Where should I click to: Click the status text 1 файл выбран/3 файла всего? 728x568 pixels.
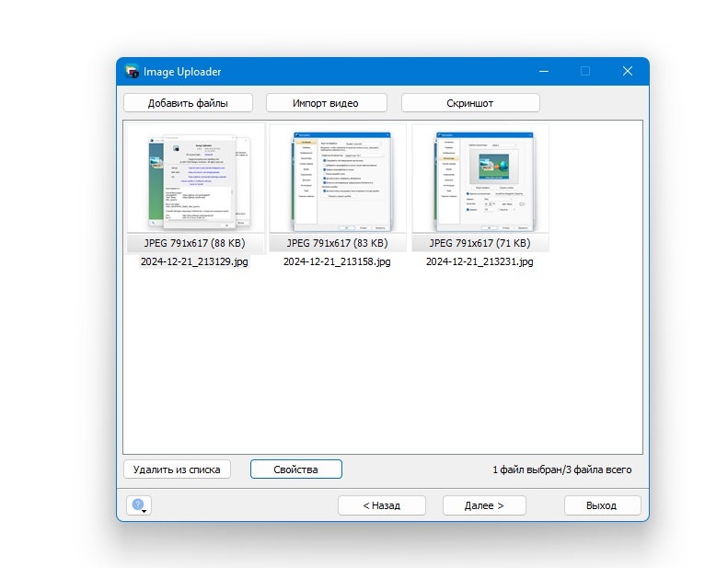(x=561, y=469)
